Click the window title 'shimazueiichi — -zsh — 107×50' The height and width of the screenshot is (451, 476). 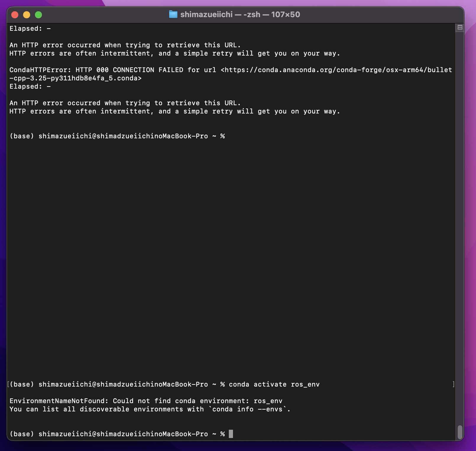[x=240, y=14]
